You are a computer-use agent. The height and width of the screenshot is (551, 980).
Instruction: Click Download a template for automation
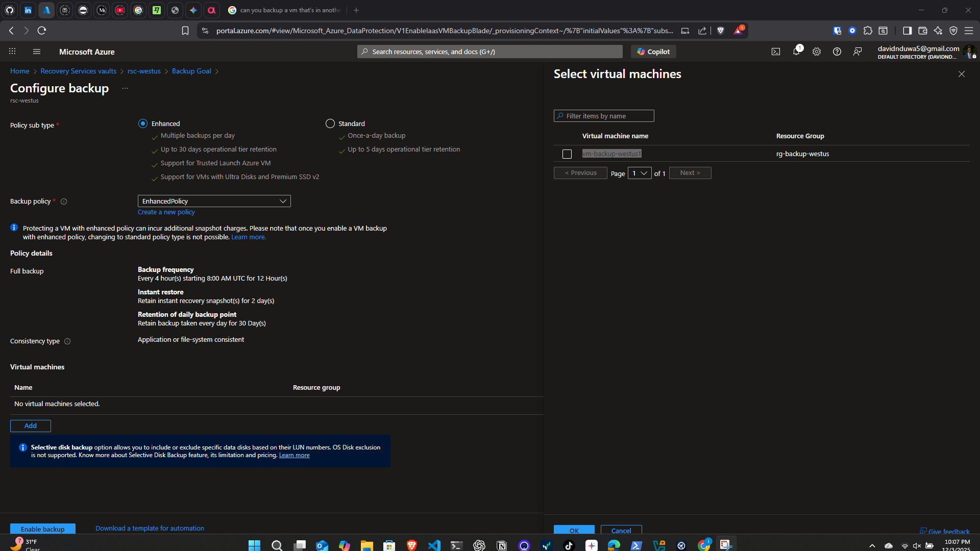[150, 529]
